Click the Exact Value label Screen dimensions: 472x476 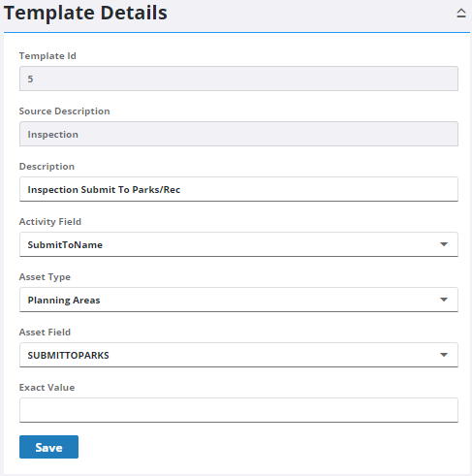click(47, 388)
